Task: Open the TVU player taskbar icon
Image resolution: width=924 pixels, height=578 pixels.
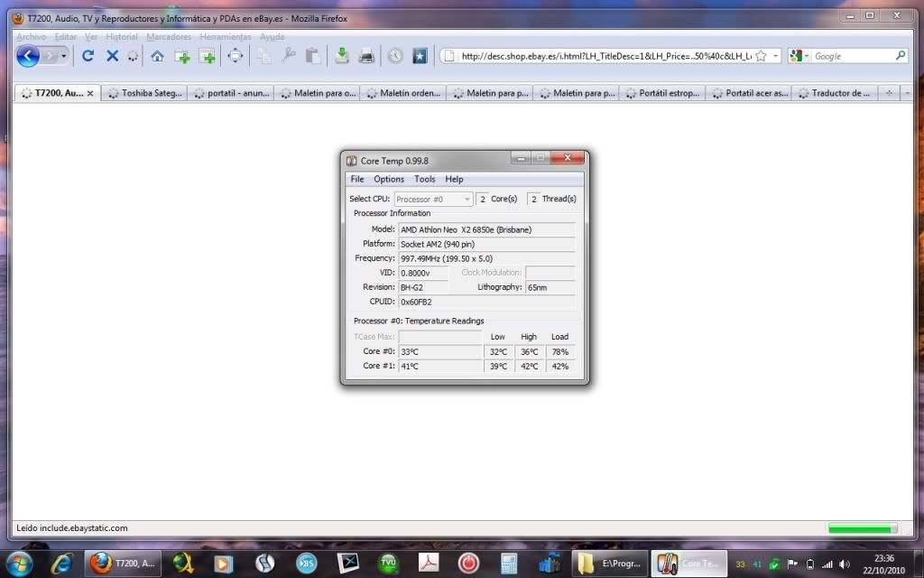Action: click(x=388, y=564)
